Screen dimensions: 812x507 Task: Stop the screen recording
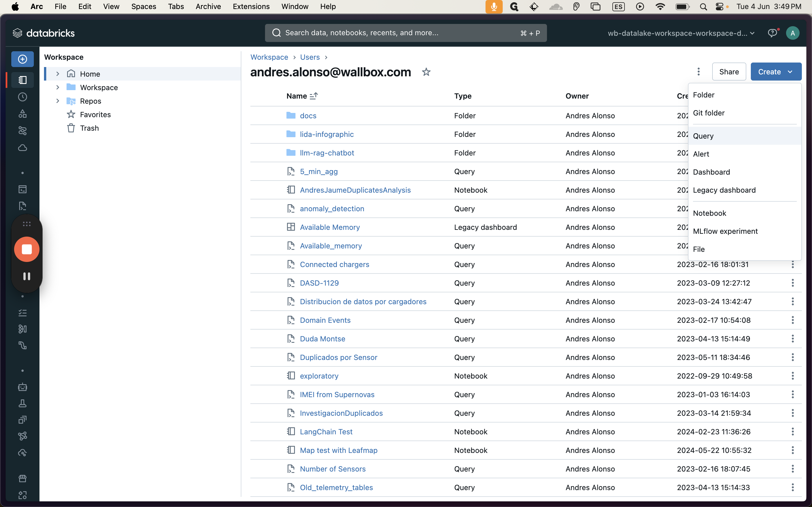click(27, 249)
